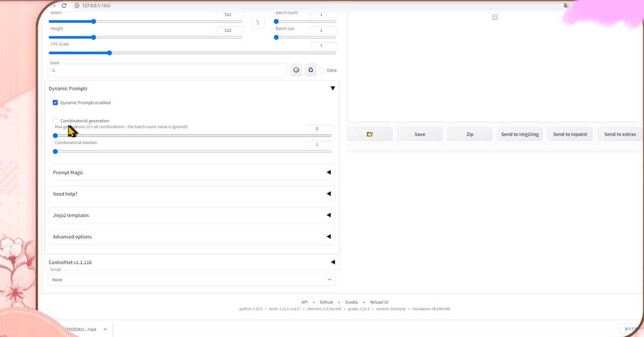Open the output folder icon button
644x337 pixels.
(370, 134)
